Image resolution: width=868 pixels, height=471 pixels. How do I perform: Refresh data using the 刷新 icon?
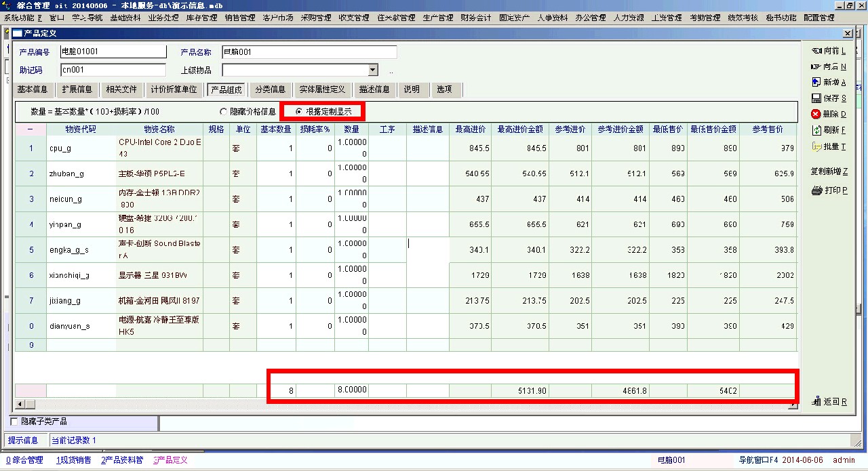click(816, 129)
